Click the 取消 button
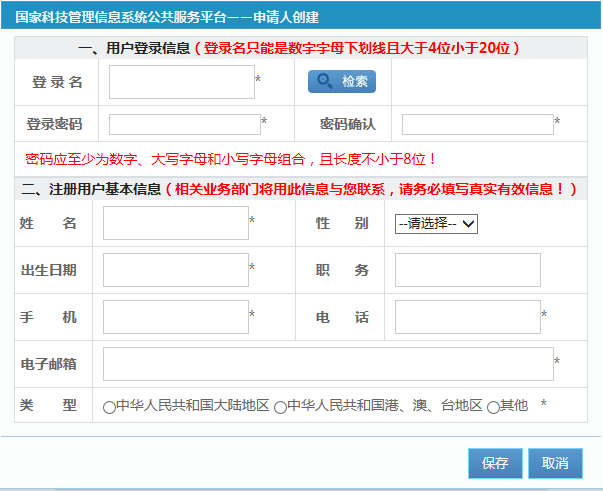The width and height of the screenshot is (603, 491). tap(554, 463)
